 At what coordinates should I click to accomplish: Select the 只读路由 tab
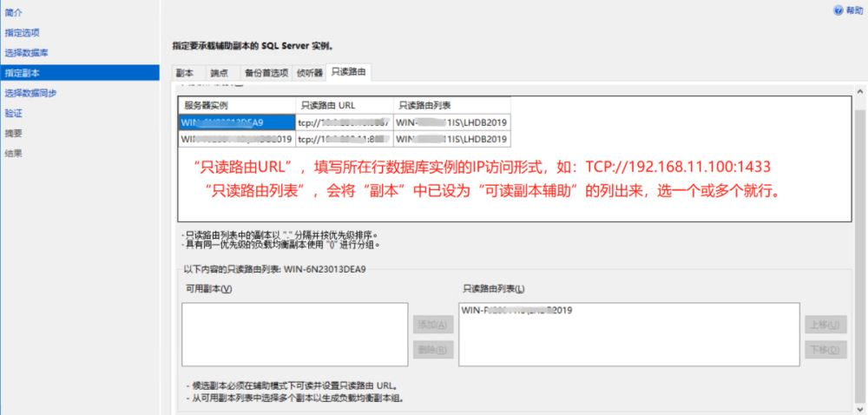[348, 72]
